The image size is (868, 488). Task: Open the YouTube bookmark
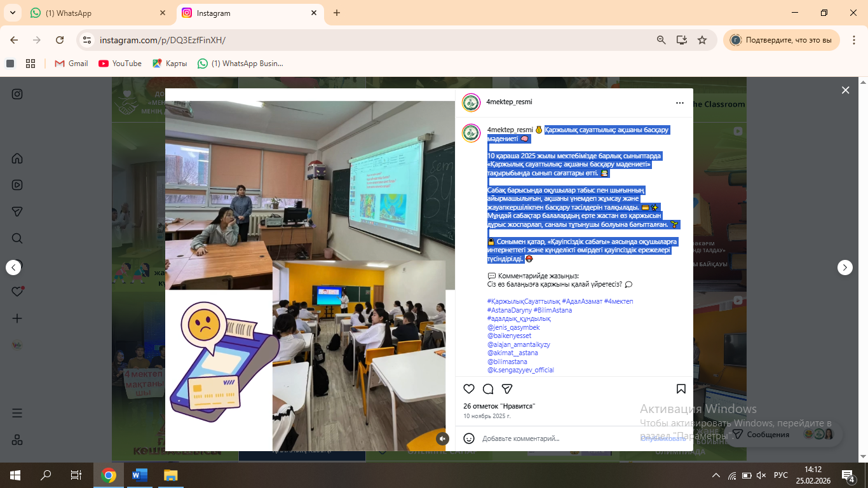coord(120,64)
